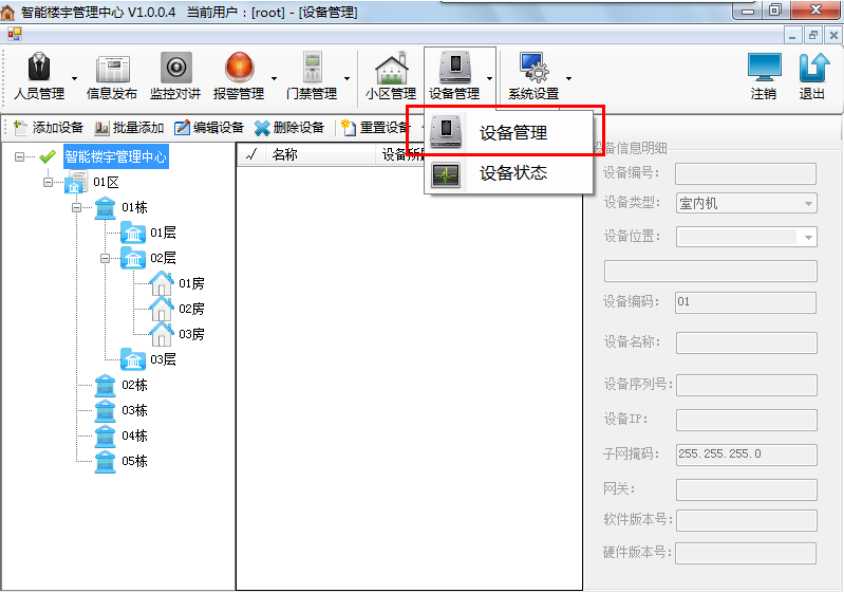Click 添加设备 add device button

(49, 128)
